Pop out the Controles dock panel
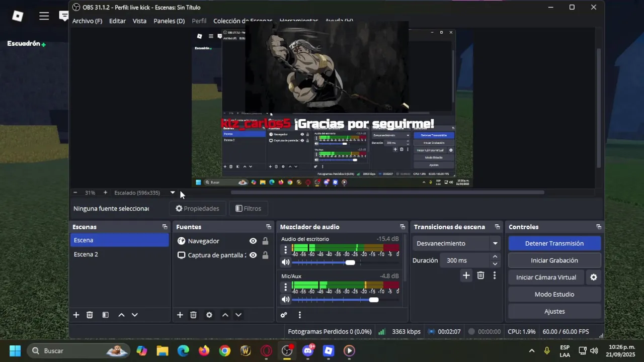Screen dimensions: 644x362 (599, 227)
